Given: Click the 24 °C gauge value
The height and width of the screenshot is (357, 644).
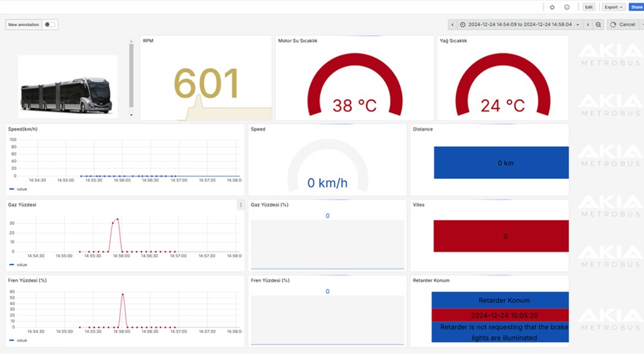Looking at the screenshot, I should [x=502, y=106].
